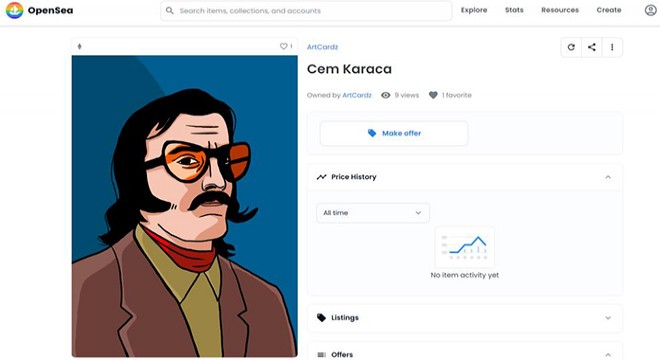This screenshot has height=360, width=660.
Task: Collapse the Offers section
Action: 608,355
